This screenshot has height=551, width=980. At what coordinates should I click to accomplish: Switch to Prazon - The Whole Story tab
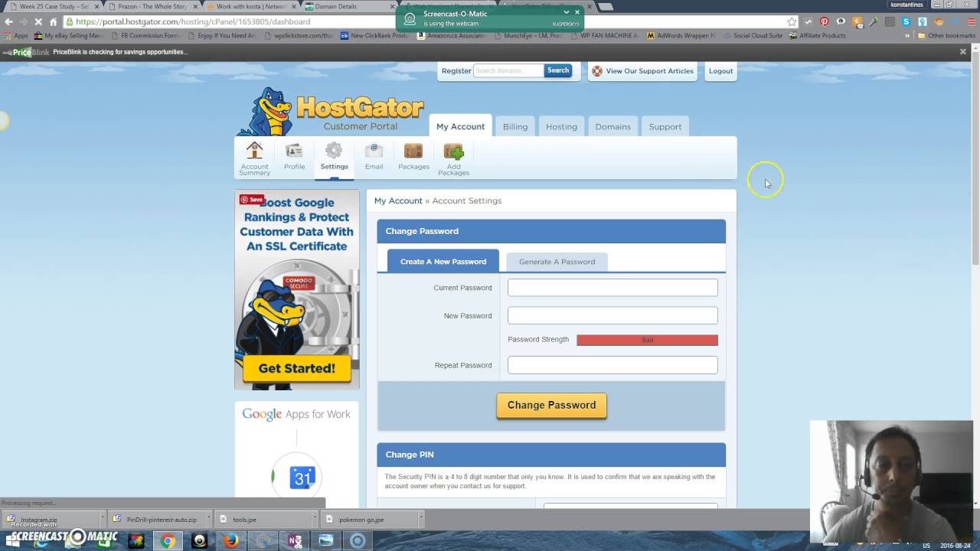point(150,6)
